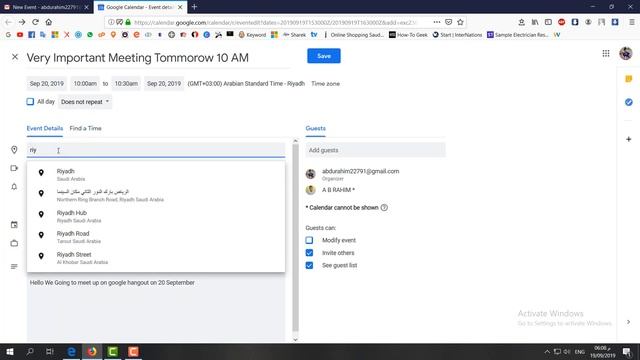Open the How-To Geek bookmark
640x360 pixels.
[408, 35]
